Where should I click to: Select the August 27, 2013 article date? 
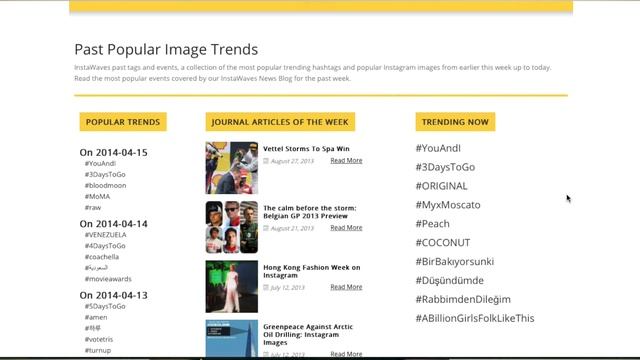(x=292, y=161)
